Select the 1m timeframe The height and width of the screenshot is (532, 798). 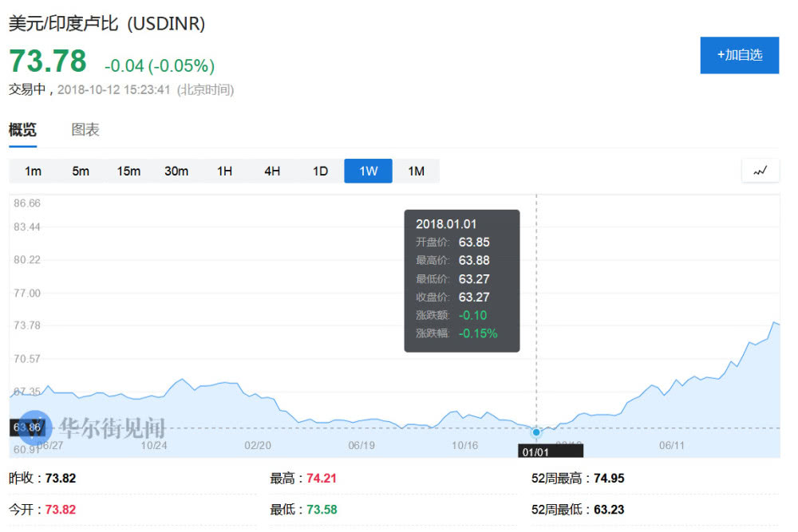click(x=33, y=171)
